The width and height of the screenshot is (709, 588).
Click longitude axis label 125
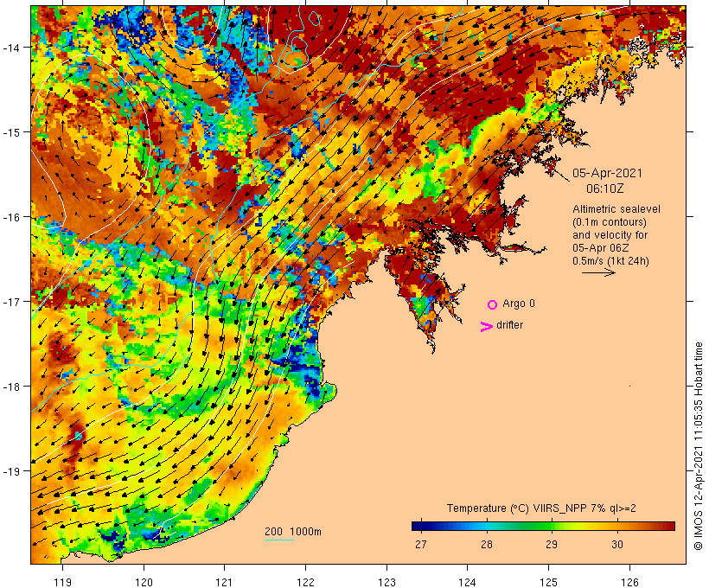pyautogui.click(x=548, y=582)
